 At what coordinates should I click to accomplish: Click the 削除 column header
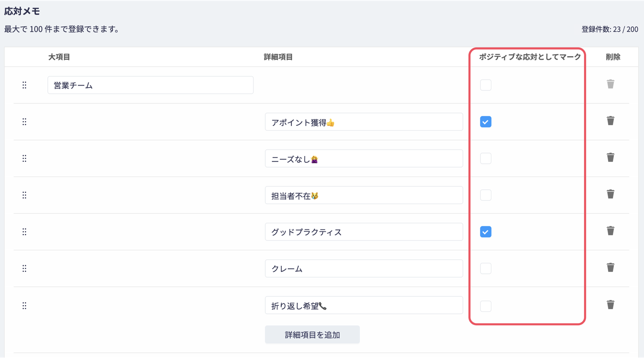pos(613,57)
